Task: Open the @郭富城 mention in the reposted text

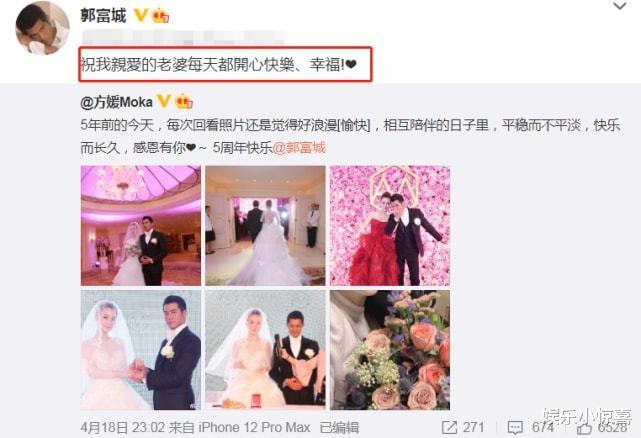Action: (x=299, y=147)
